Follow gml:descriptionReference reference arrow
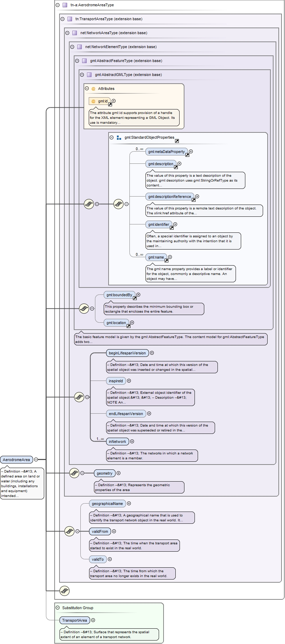The image size is (285, 644). [193, 200]
